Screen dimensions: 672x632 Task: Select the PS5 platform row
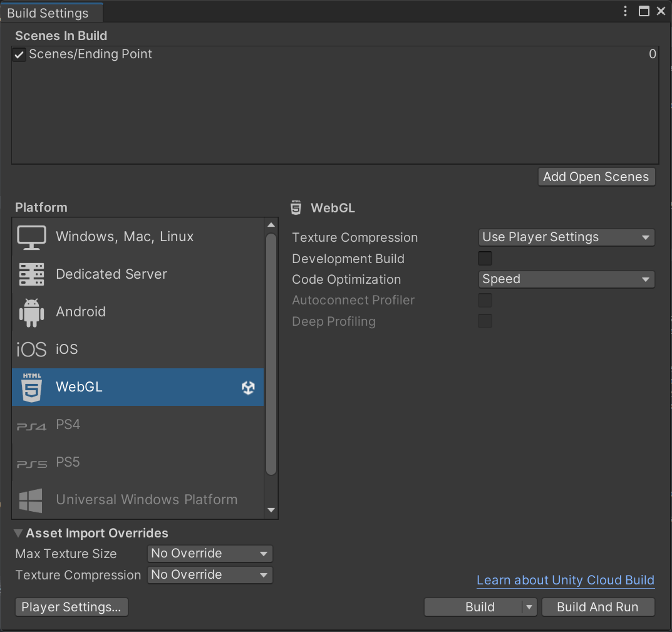click(x=138, y=463)
